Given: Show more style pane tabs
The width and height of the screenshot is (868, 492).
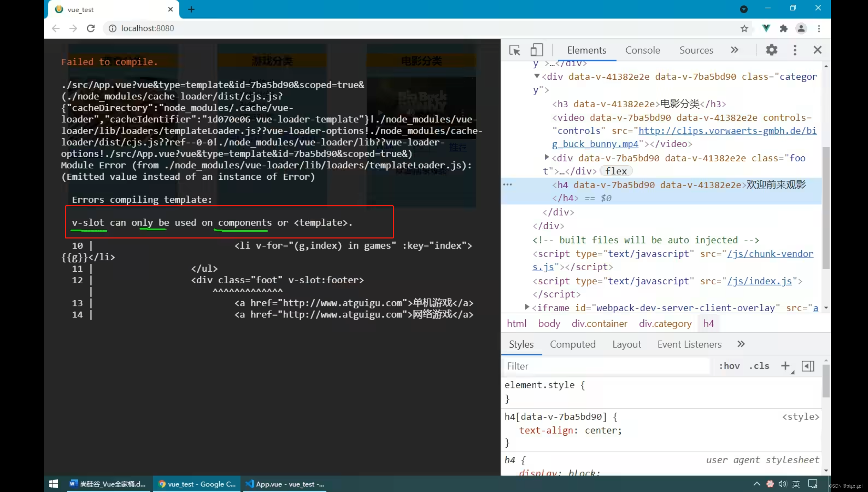Looking at the screenshot, I should pyautogui.click(x=741, y=344).
